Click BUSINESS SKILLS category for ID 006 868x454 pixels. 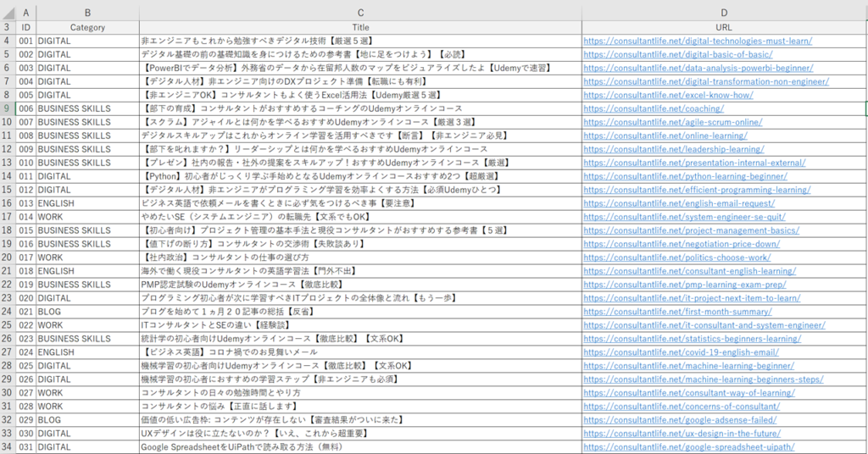coord(87,108)
